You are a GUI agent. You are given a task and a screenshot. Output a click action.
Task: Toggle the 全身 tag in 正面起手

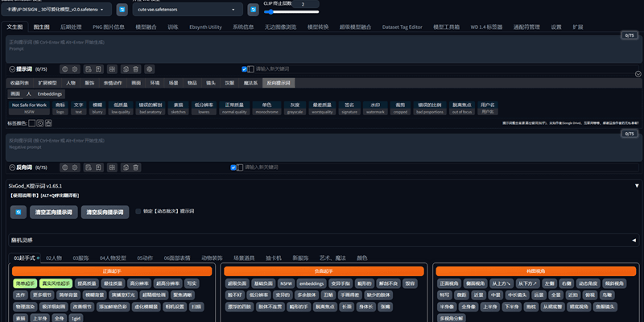coord(58,318)
